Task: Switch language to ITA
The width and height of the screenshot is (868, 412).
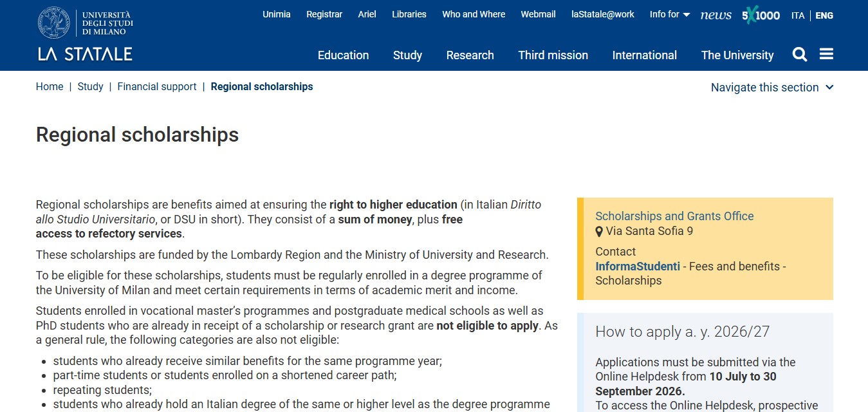Action: [x=798, y=15]
